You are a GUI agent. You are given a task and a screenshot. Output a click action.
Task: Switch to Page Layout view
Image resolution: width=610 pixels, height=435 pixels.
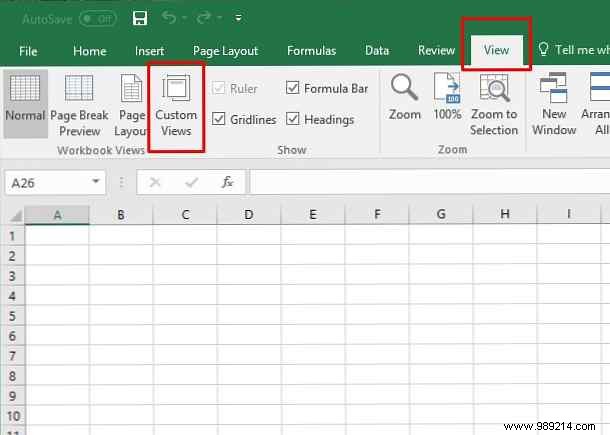coord(131,105)
